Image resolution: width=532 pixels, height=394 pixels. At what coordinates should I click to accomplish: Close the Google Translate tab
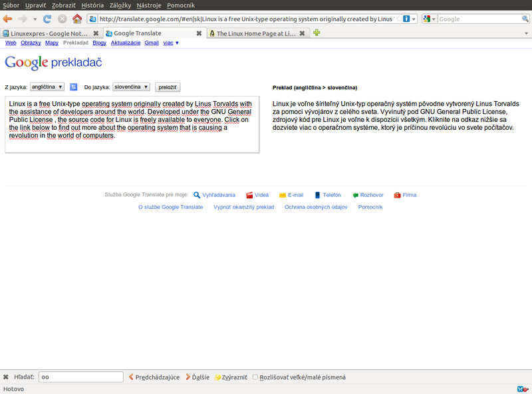(x=199, y=33)
